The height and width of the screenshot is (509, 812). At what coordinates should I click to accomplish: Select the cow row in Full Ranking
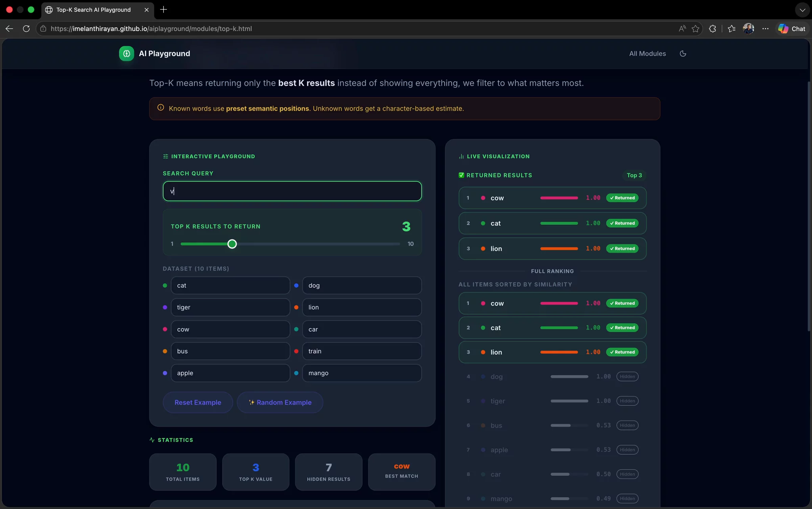(552, 303)
